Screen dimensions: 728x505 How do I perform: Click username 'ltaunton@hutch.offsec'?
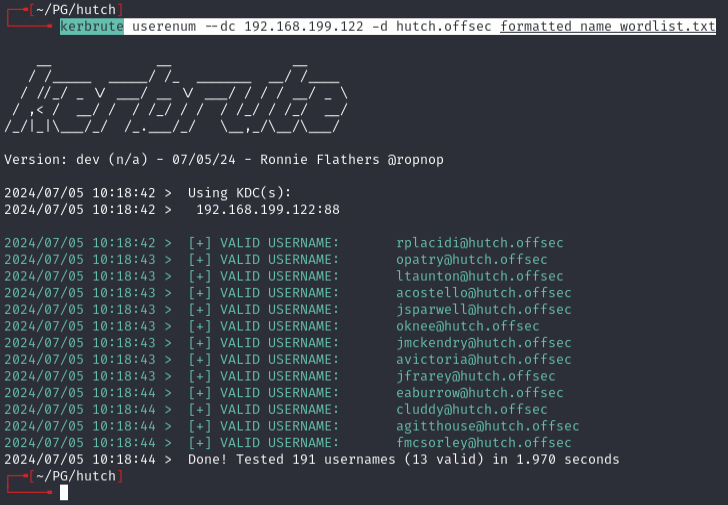pos(480,276)
